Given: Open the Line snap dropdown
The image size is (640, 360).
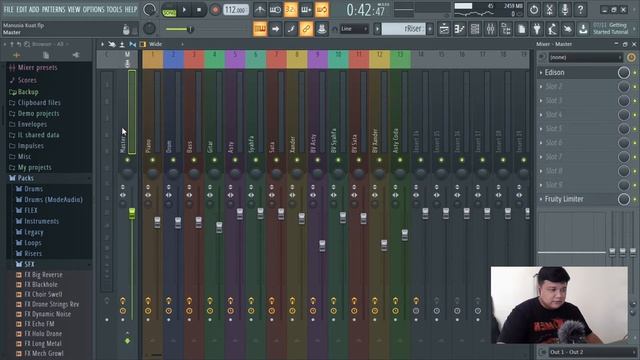Looking at the screenshot, I should (354, 29).
